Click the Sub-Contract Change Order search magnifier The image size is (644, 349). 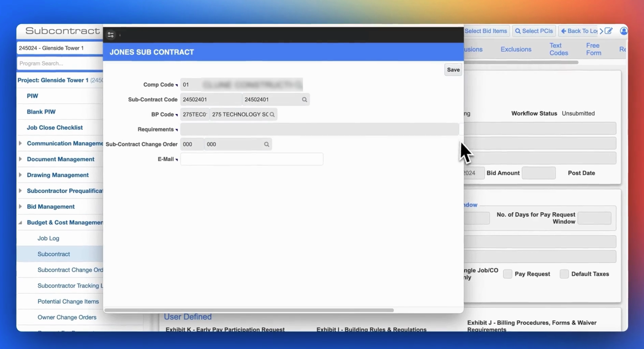point(266,144)
